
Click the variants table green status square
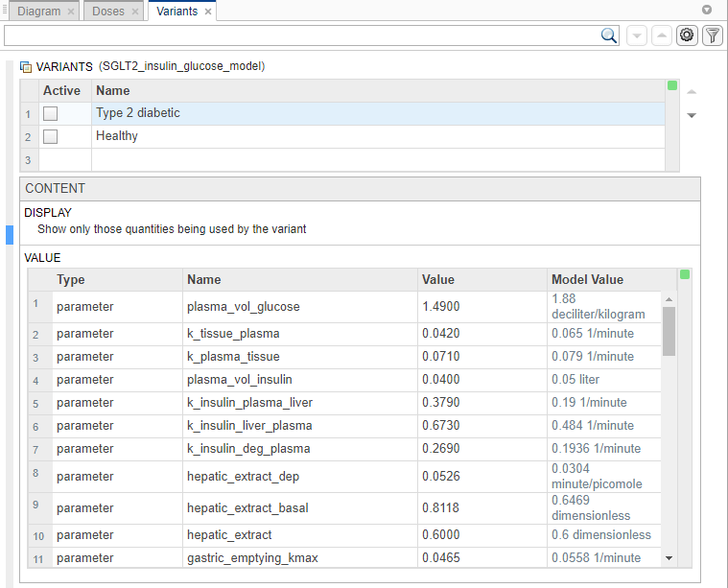pyautogui.click(x=671, y=86)
